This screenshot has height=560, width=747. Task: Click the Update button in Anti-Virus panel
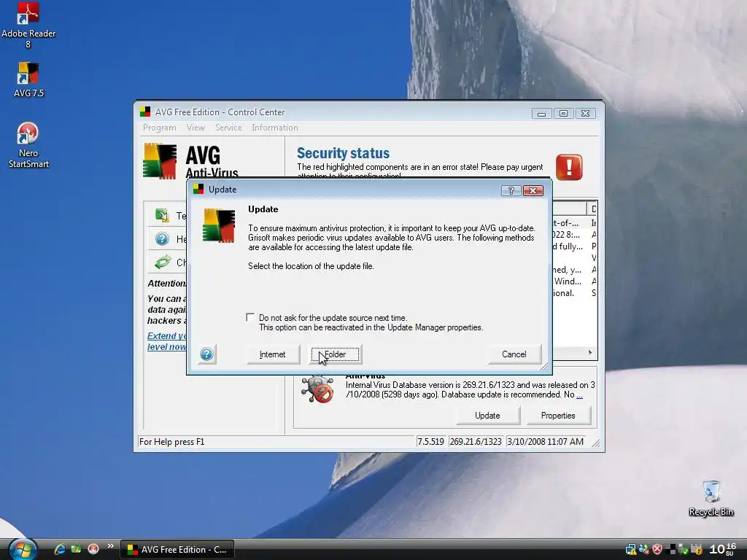click(487, 415)
